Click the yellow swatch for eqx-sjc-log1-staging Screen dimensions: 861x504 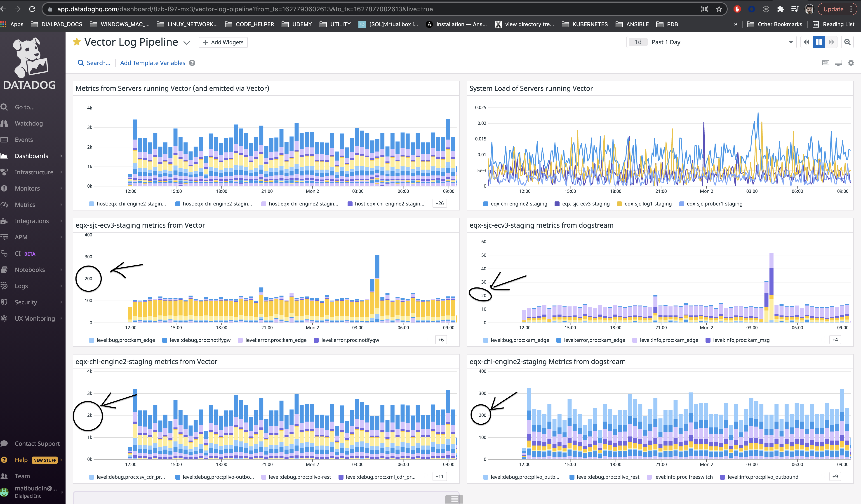(x=619, y=203)
